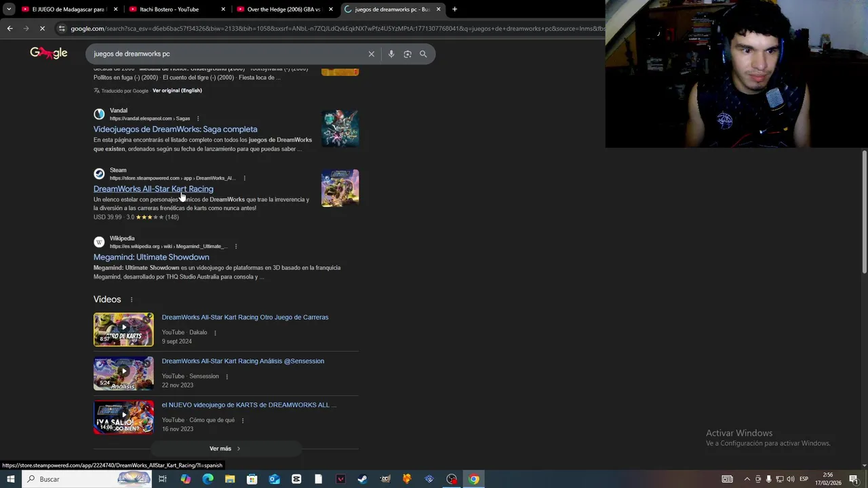The height and width of the screenshot is (488, 868).
Task: Switch to the Over the Hedge GBA tab
Action: tap(284, 9)
